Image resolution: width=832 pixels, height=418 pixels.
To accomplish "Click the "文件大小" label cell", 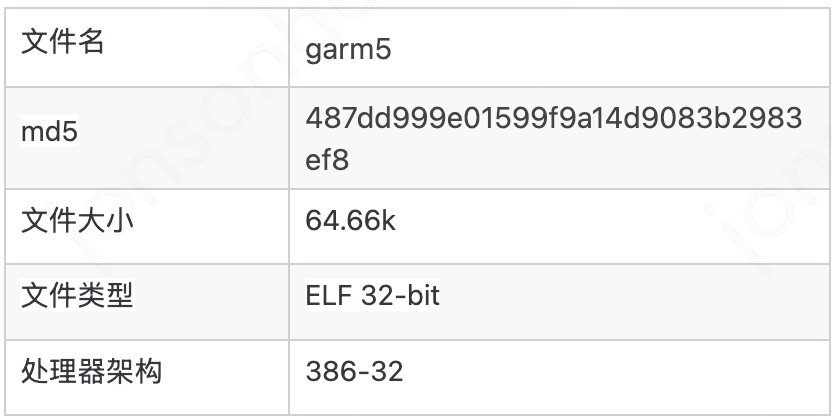I will coord(77,221).
